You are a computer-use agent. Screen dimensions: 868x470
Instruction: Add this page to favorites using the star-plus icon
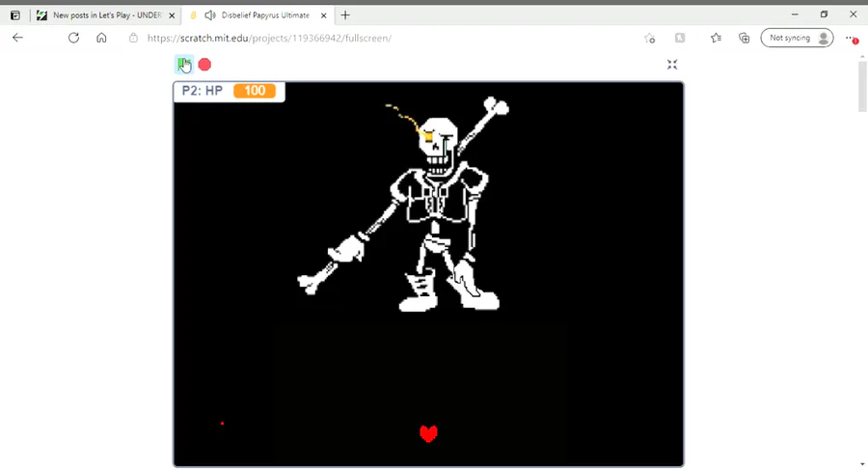tap(650, 39)
